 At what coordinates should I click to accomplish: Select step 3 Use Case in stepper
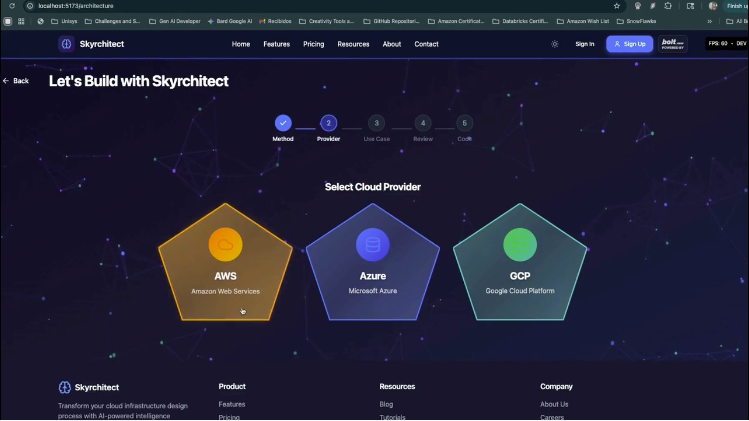[376, 123]
